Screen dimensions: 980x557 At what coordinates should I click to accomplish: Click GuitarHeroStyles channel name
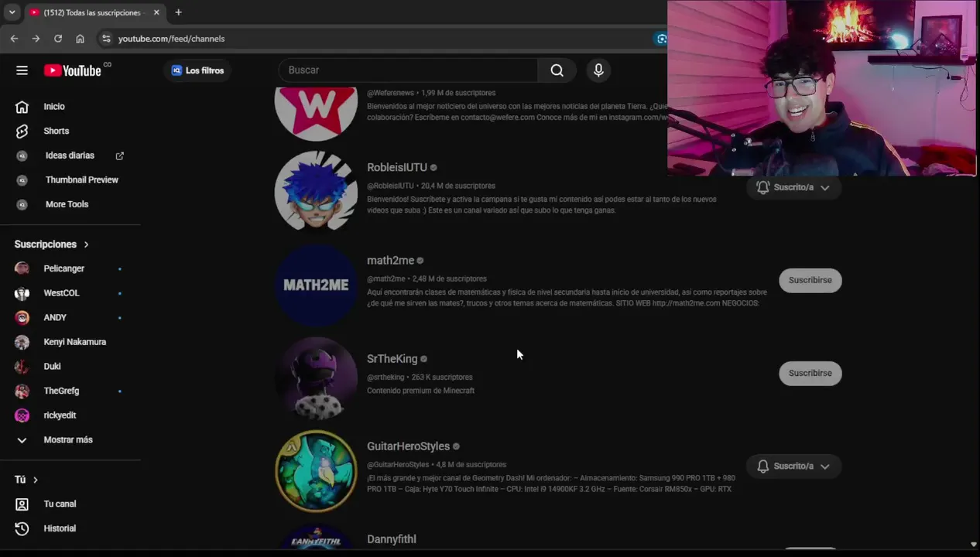[408, 446]
